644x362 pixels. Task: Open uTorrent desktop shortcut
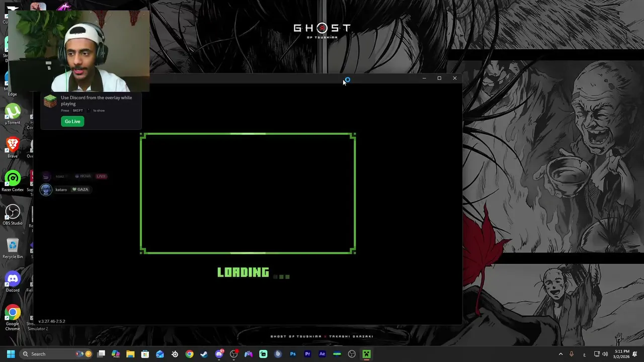click(13, 114)
